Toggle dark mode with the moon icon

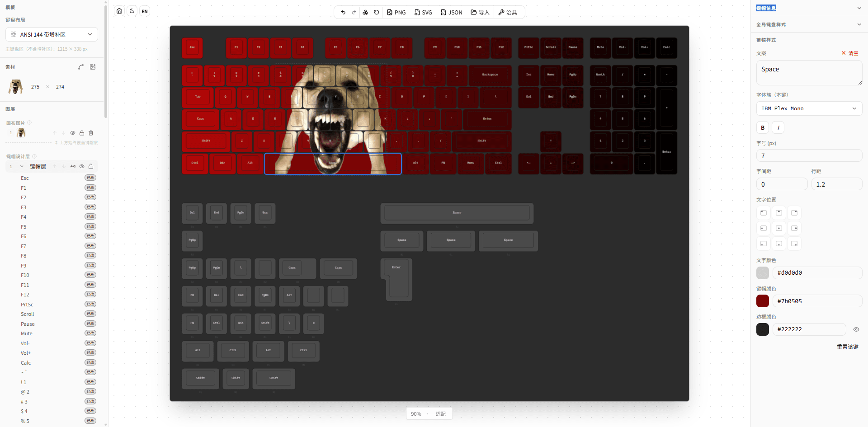coord(132,11)
